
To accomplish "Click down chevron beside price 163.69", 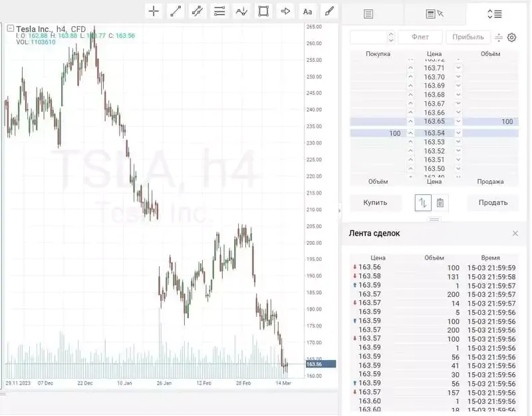I will (458, 86).
